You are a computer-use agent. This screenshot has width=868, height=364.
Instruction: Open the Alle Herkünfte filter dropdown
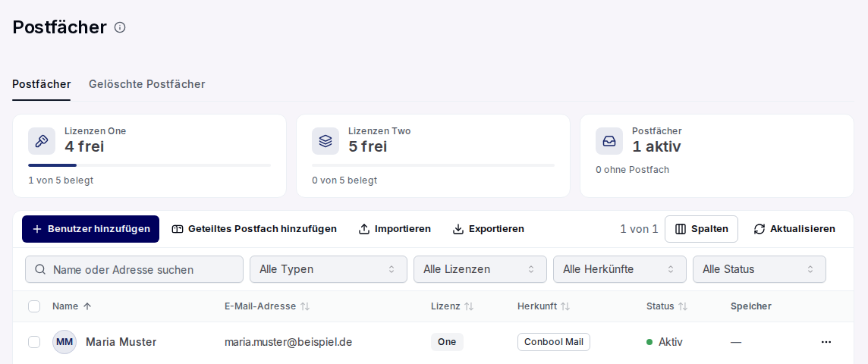[x=619, y=269]
